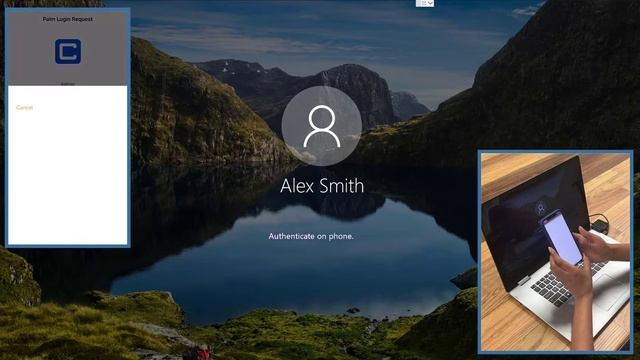Click the 'Palm Login Request' title

[x=68, y=19]
